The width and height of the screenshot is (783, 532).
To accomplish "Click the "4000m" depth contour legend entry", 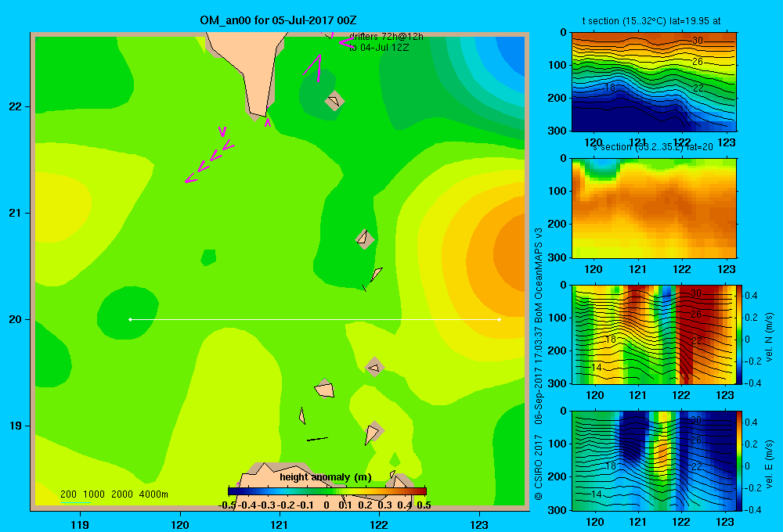I will [153, 494].
